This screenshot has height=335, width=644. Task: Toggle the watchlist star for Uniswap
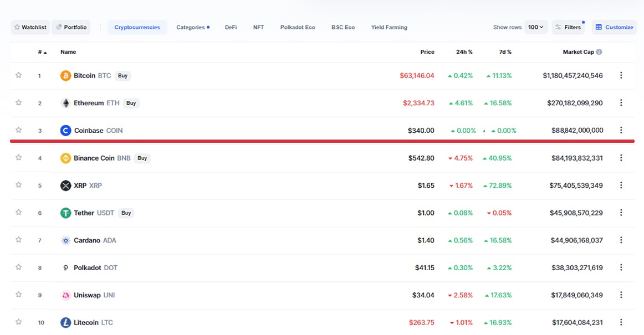pyautogui.click(x=18, y=295)
